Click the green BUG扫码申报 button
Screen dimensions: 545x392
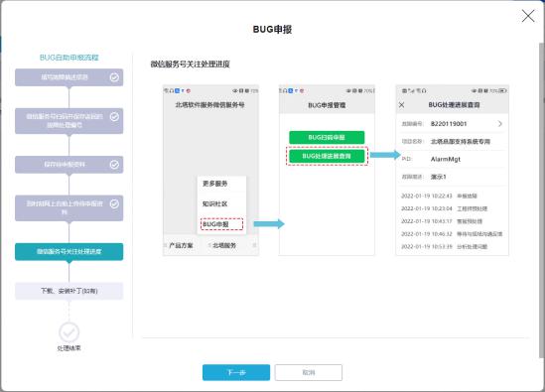[x=327, y=137]
